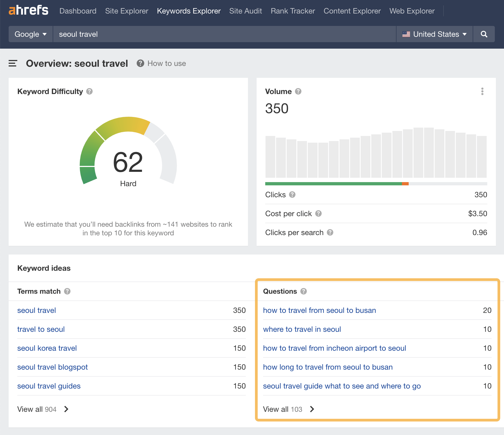Expand the View all 103 questions chevron

(312, 409)
